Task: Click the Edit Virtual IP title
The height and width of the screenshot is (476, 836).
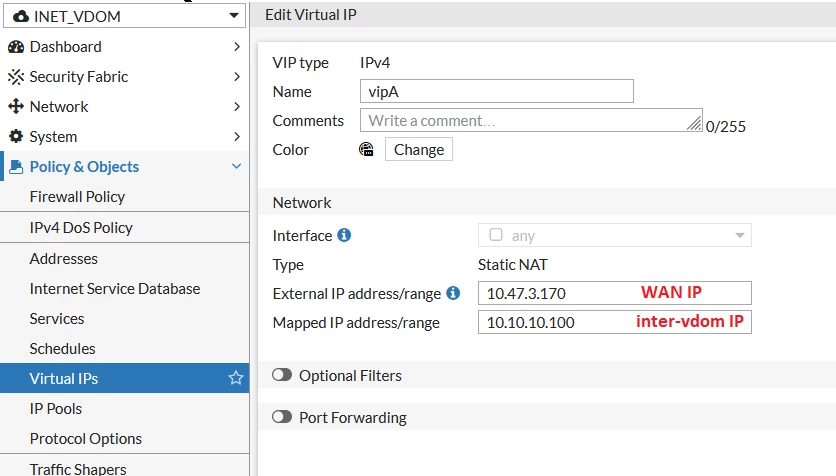Action: (311, 14)
